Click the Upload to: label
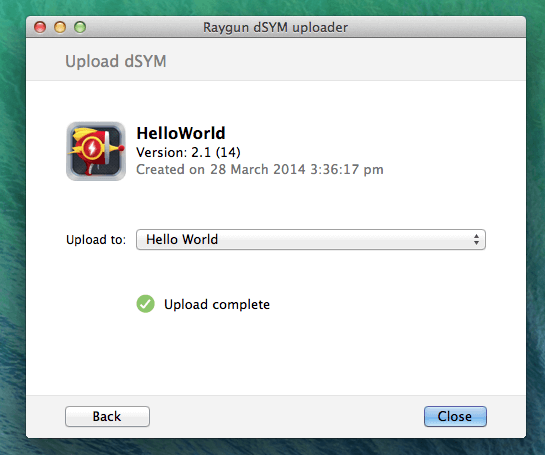The width and height of the screenshot is (545, 455). pos(96,240)
